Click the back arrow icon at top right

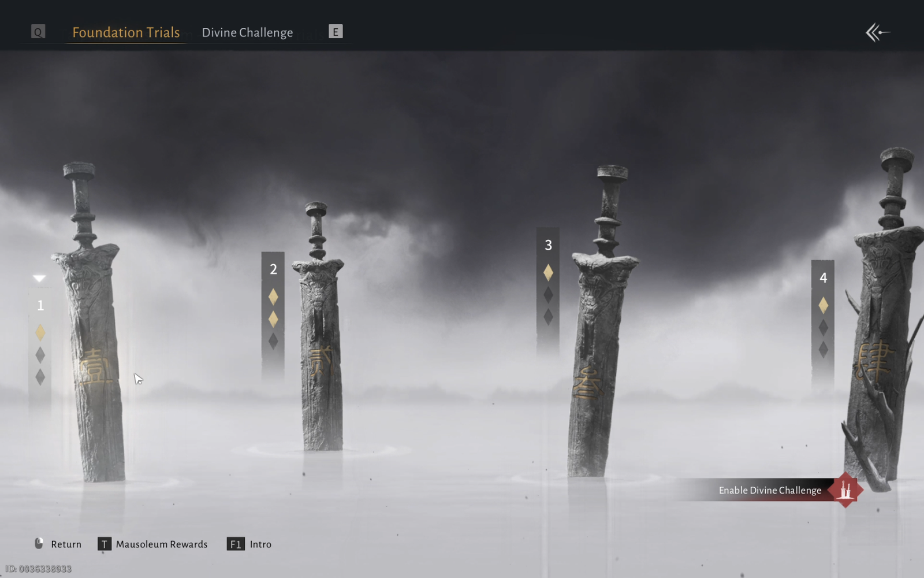coord(878,32)
